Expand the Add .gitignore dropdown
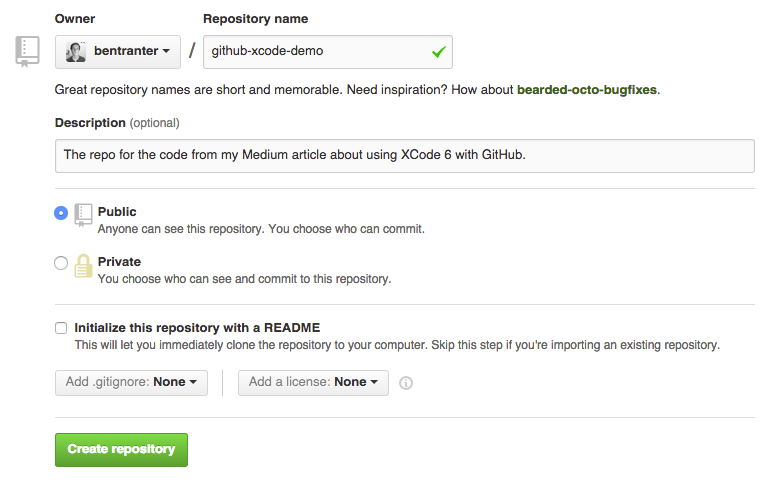Viewport: 769px width, 482px height. coord(131,382)
